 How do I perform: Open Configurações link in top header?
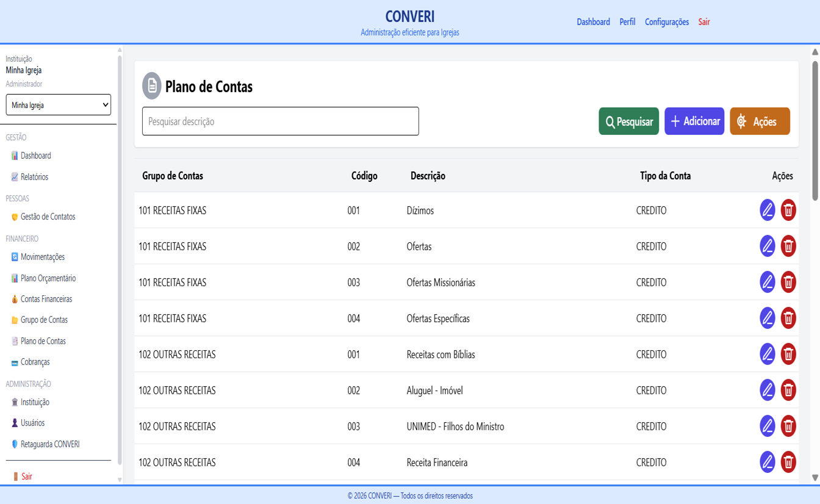coord(667,22)
